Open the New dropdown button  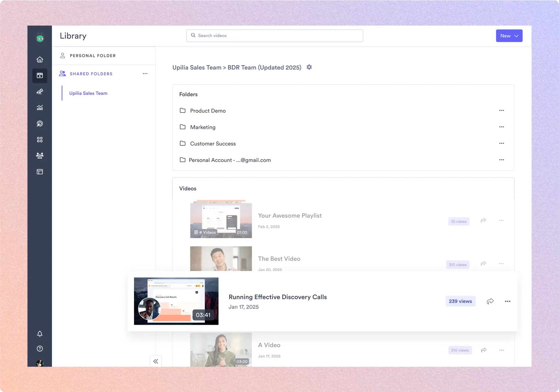pyautogui.click(x=509, y=36)
